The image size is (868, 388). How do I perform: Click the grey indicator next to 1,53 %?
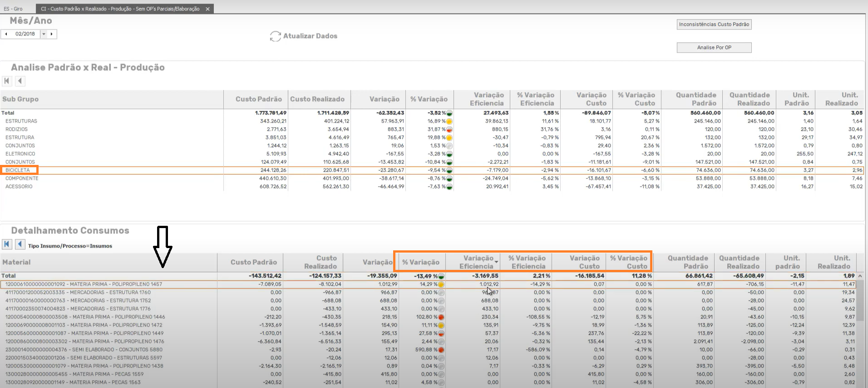(x=449, y=146)
